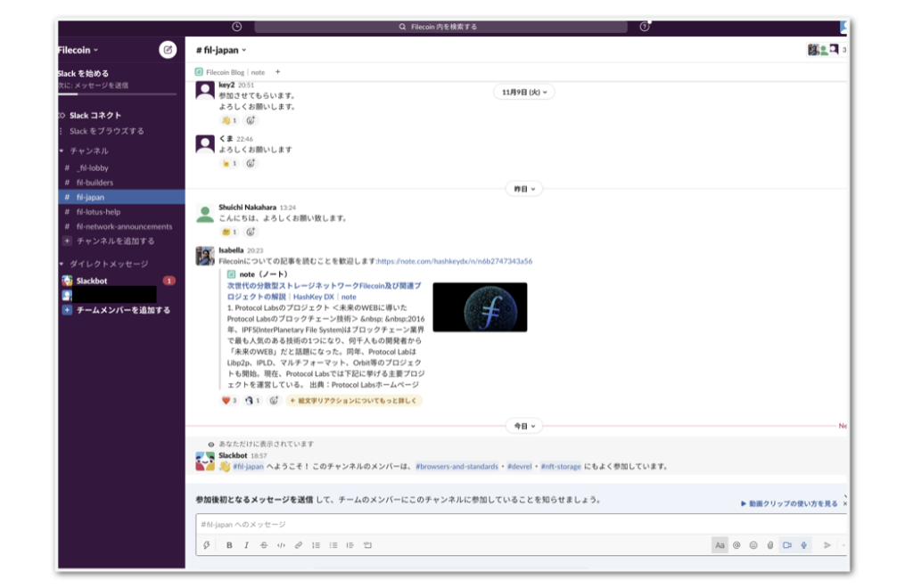This screenshot has width=913, height=588.
Task: Open the emoji picker smiley icon
Action: 753,545
